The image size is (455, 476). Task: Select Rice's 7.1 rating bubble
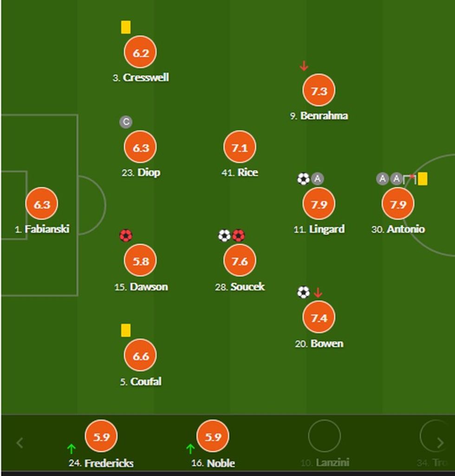click(x=240, y=147)
